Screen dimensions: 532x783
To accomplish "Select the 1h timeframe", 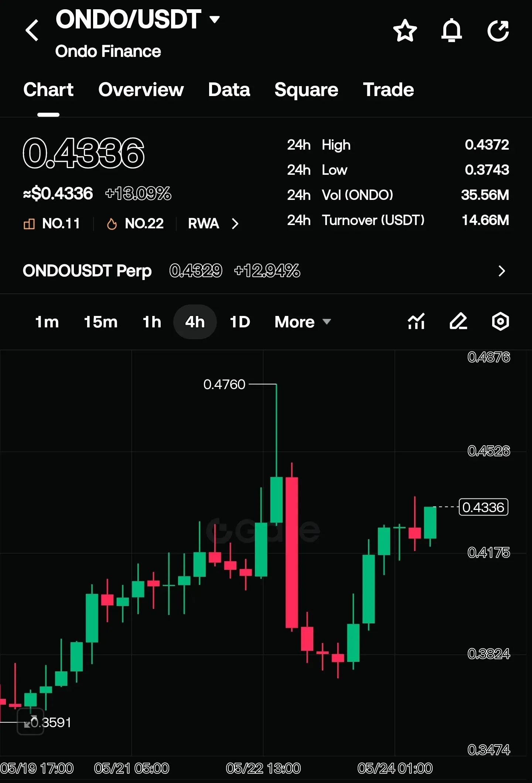I will point(152,322).
